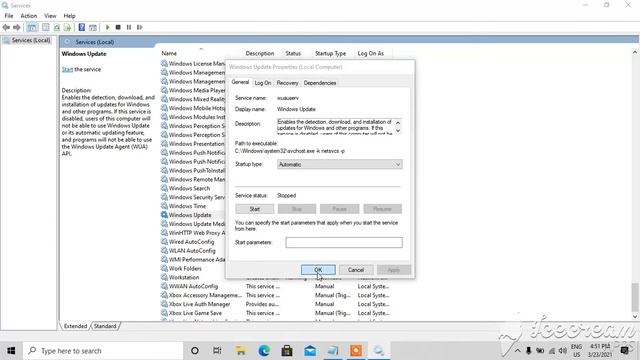This screenshot has width=640, height=360.
Task: Click the services list vertical scrollbar thumb
Action: coord(635,297)
